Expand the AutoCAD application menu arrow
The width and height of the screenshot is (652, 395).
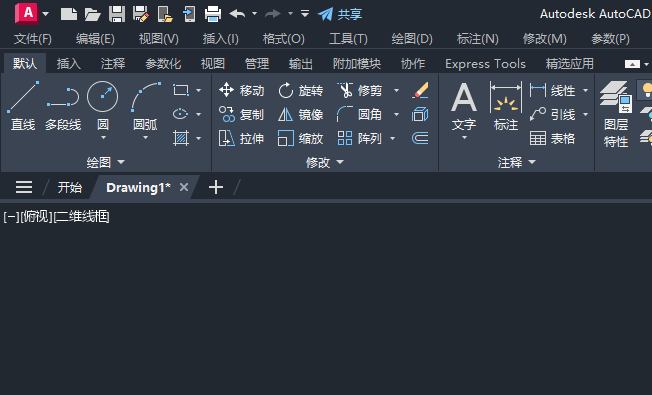[x=46, y=14]
